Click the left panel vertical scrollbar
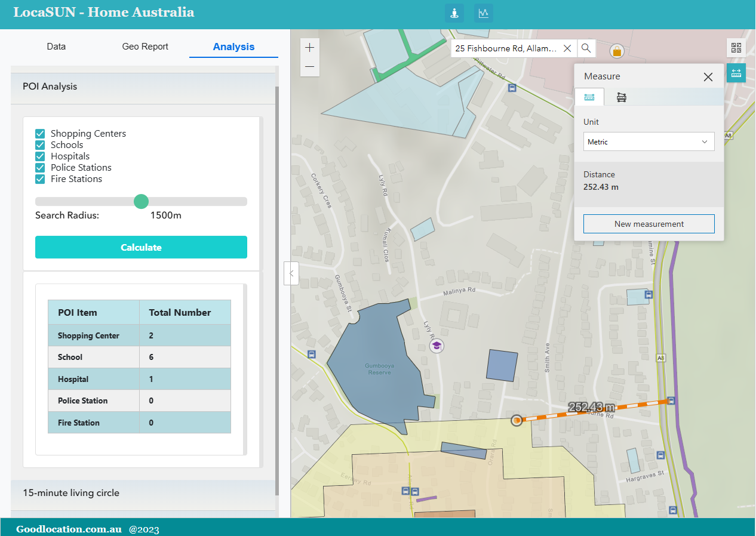Screen dimensions: 756x536 (x=276, y=291)
